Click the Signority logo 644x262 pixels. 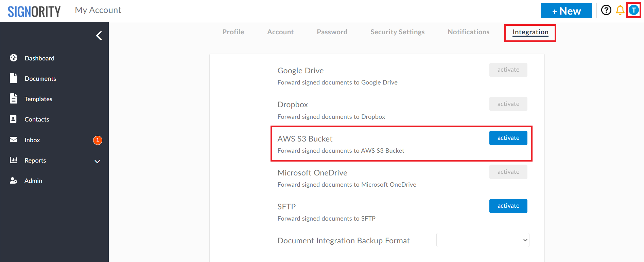pyautogui.click(x=34, y=12)
